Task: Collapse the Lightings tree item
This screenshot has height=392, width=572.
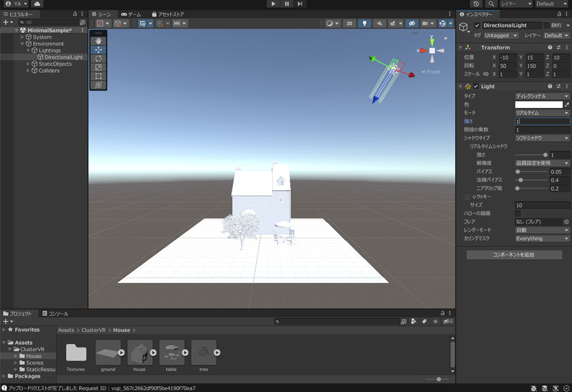Action: point(27,50)
